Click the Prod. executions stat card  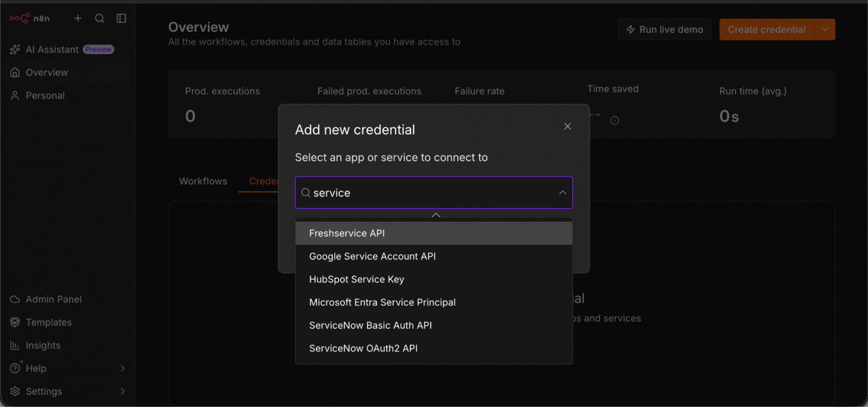pos(235,104)
